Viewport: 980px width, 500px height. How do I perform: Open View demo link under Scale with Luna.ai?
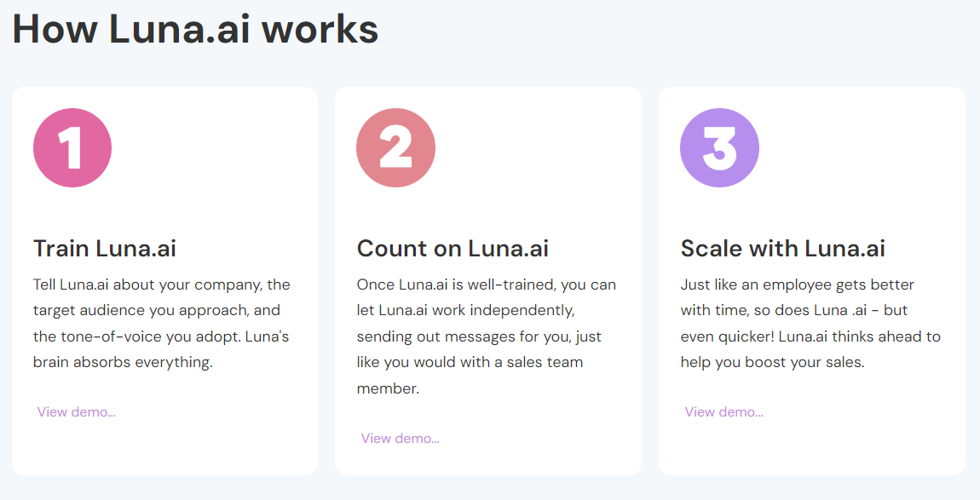[x=723, y=412]
